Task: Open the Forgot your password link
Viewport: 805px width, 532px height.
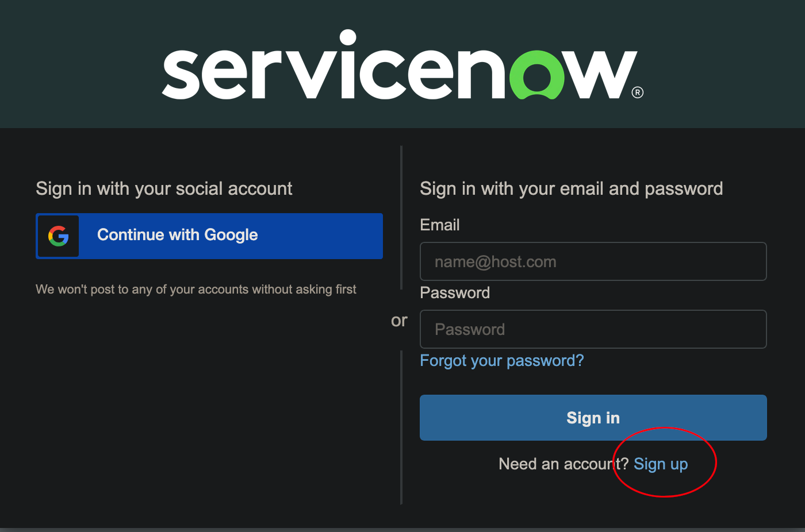Action: (502, 361)
